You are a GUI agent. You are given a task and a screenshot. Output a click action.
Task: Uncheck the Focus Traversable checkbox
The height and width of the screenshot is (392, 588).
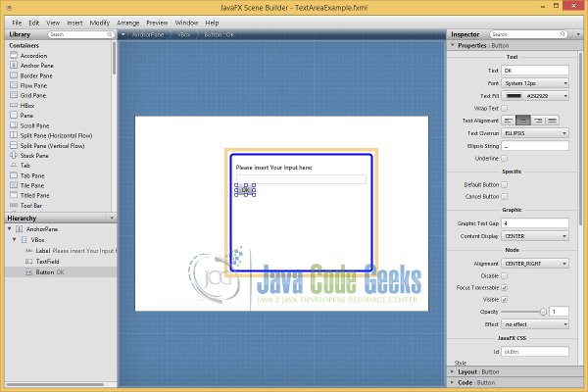click(x=505, y=288)
